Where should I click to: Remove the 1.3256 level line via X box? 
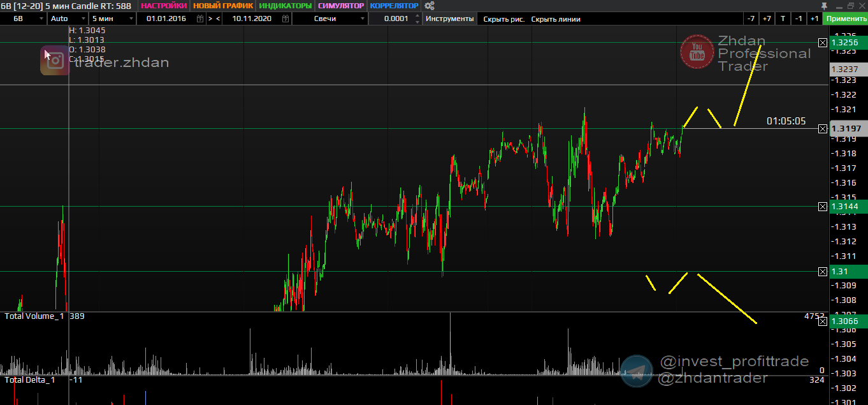(x=822, y=43)
